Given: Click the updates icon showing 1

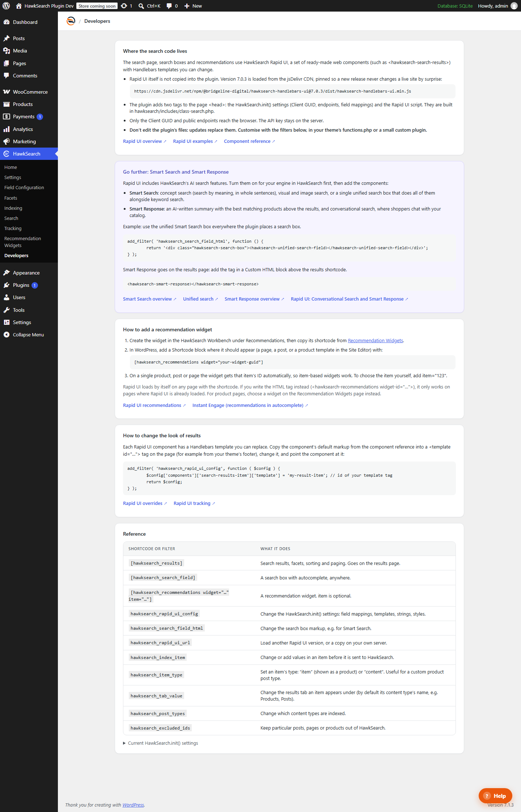Looking at the screenshot, I should (124, 6).
